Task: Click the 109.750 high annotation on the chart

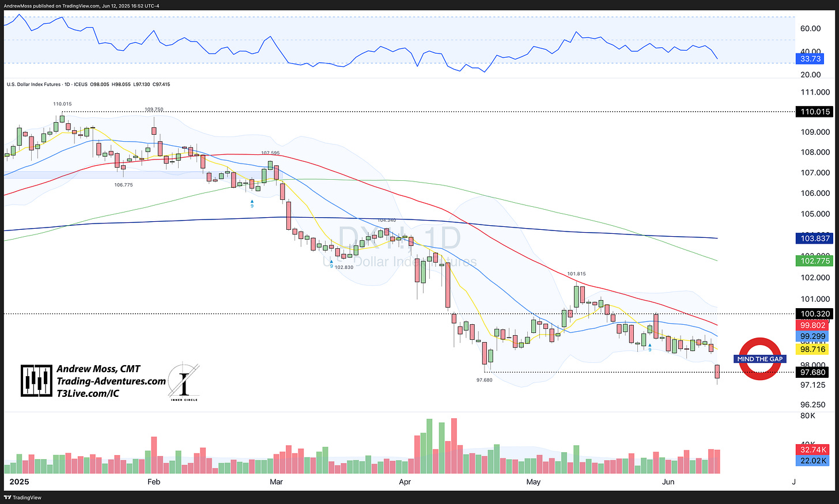Action: [x=153, y=109]
